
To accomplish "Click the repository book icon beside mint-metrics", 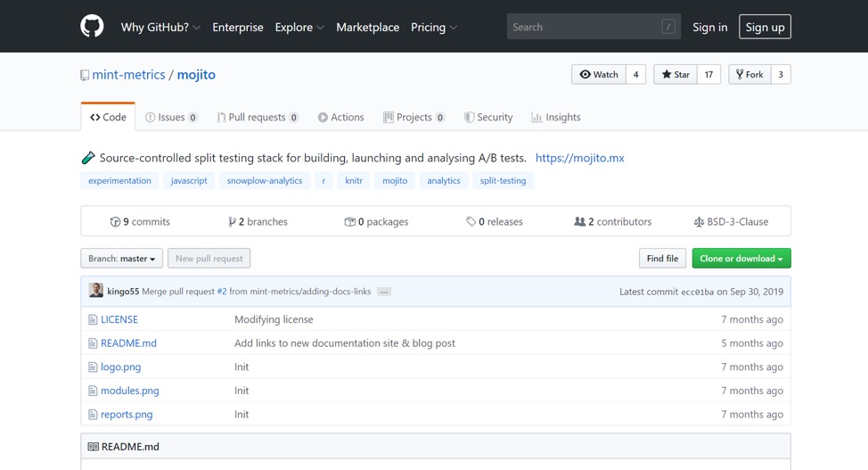I will 85,76.
